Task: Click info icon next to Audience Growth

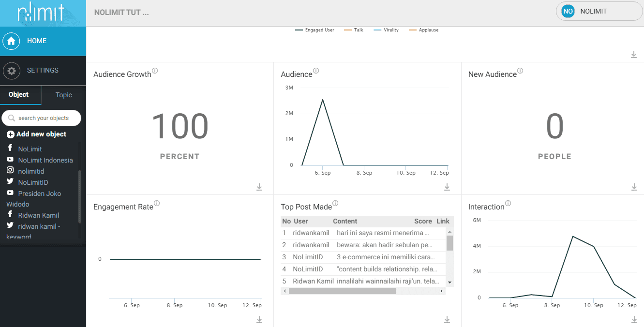Action: point(155,71)
